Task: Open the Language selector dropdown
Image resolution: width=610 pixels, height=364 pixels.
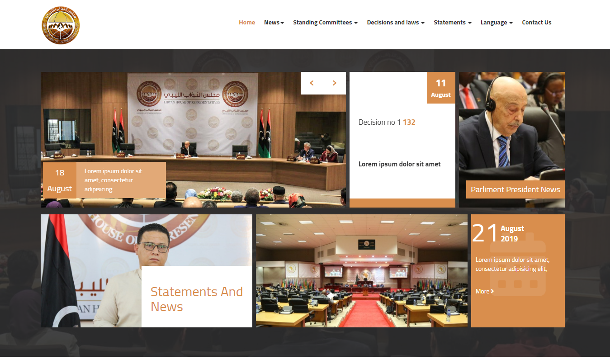Action: click(496, 23)
